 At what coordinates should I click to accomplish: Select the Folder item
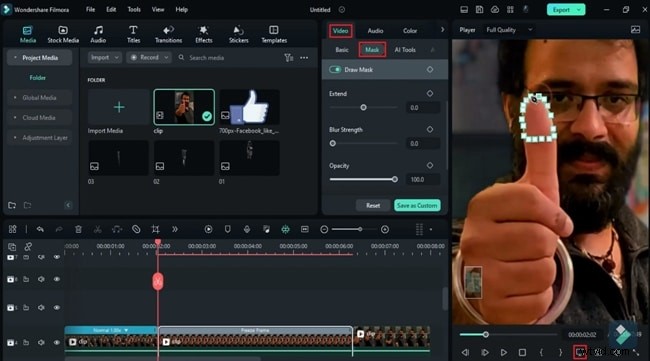(x=37, y=78)
